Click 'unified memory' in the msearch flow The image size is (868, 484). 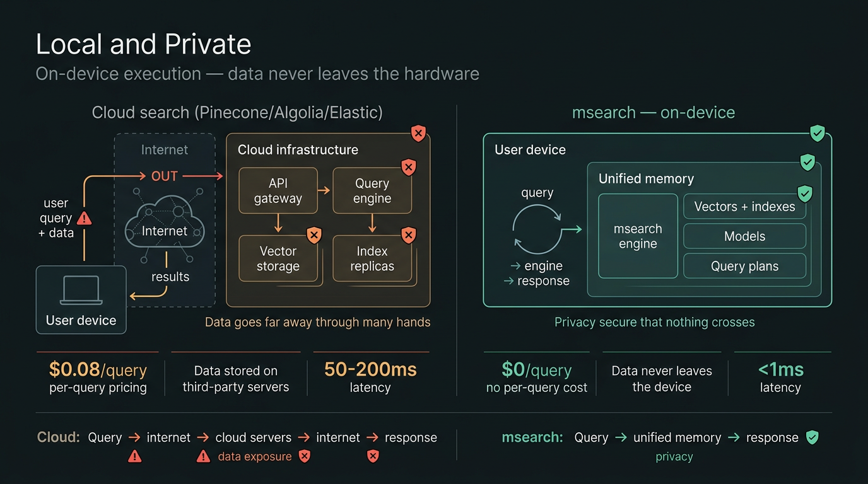[677, 437]
